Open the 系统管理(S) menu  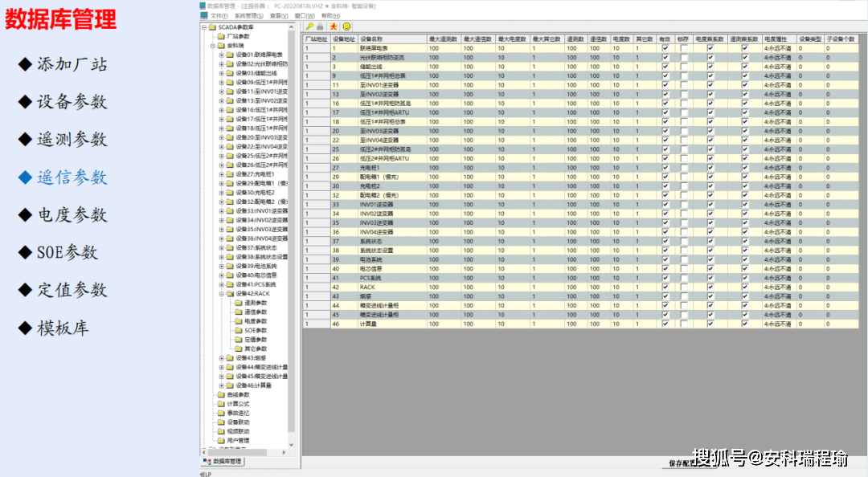pos(249,16)
